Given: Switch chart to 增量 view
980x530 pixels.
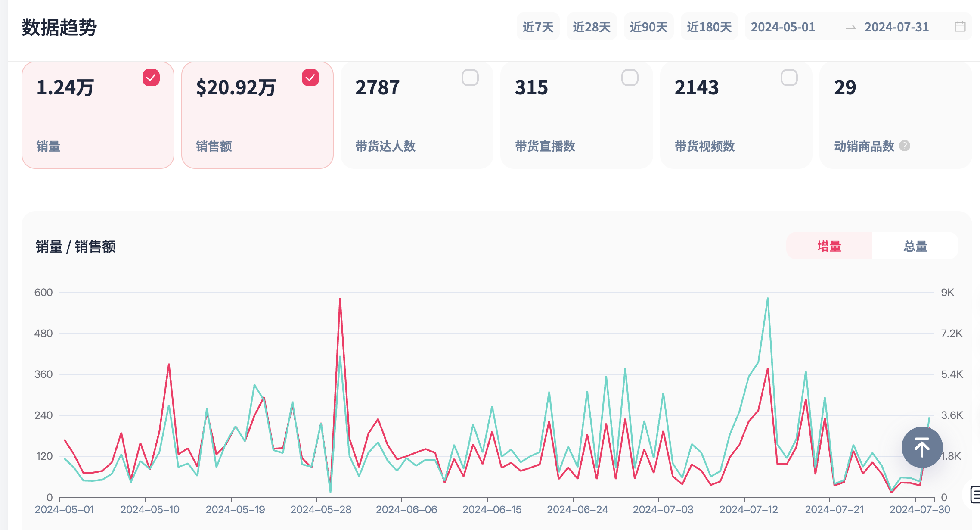Looking at the screenshot, I should click(829, 246).
